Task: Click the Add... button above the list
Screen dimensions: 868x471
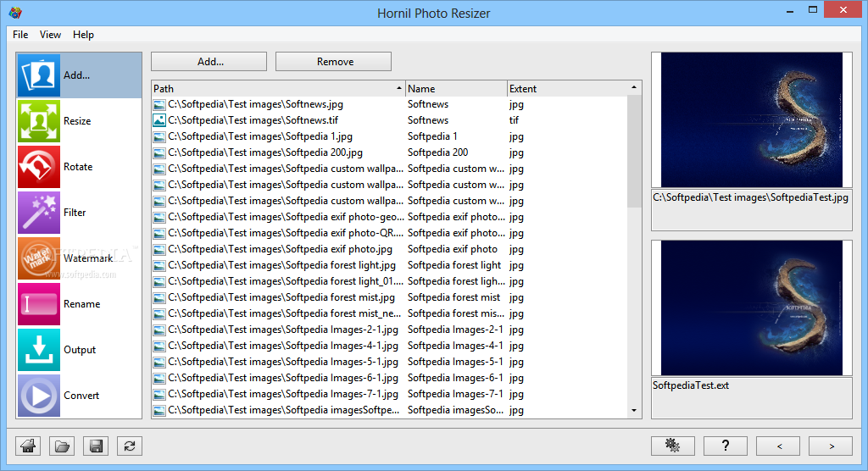Action: coord(209,62)
